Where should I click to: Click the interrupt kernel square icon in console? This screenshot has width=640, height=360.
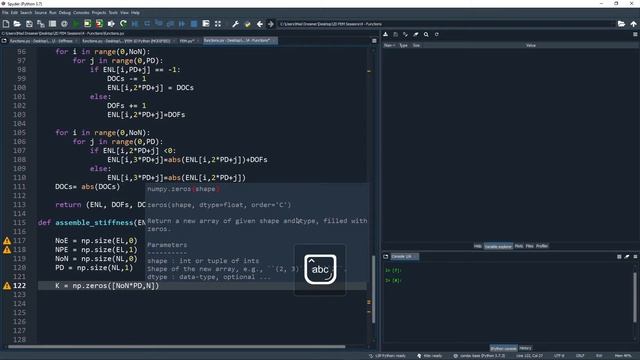point(619,257)
